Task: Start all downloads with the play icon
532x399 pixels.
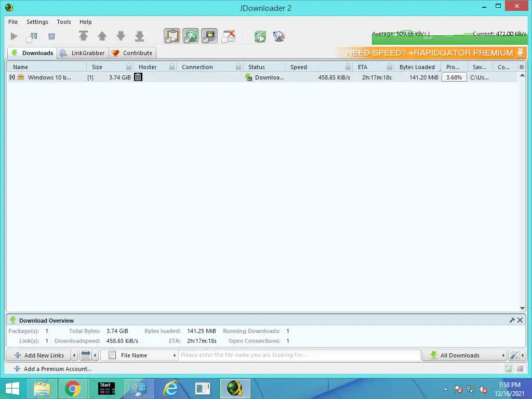Action: pos(14,36)
